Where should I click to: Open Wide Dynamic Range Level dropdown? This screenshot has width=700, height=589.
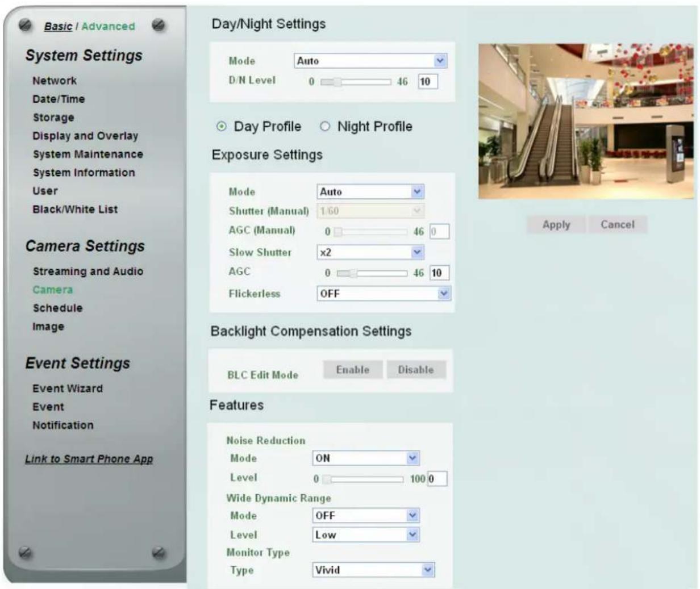(x=366, y=534)
